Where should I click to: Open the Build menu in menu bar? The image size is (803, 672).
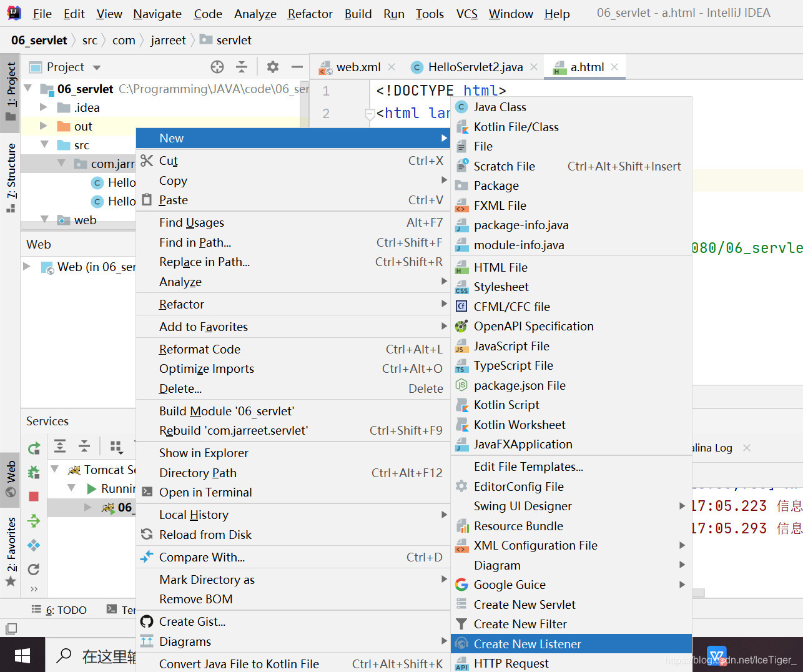[358, 14]
